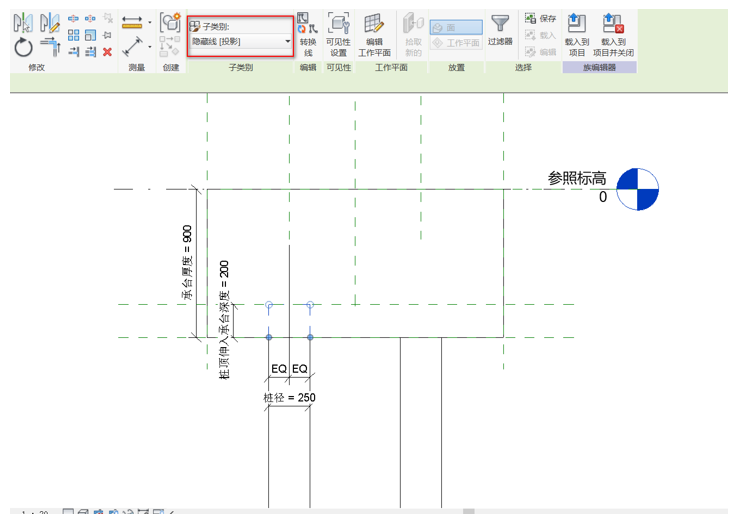This screenshot has width=739, height=526.
Task: Click the Split Element tool icon
Action: coord(73,19)
